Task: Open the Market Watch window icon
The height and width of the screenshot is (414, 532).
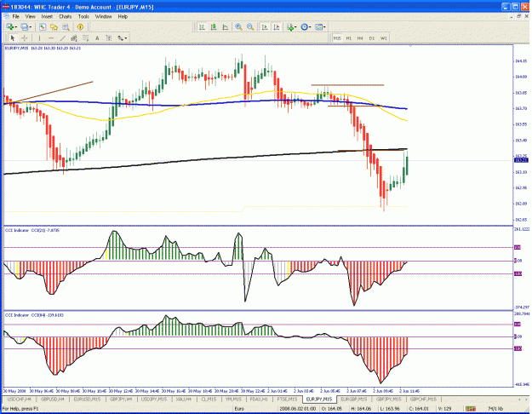Action: [43, 26]
